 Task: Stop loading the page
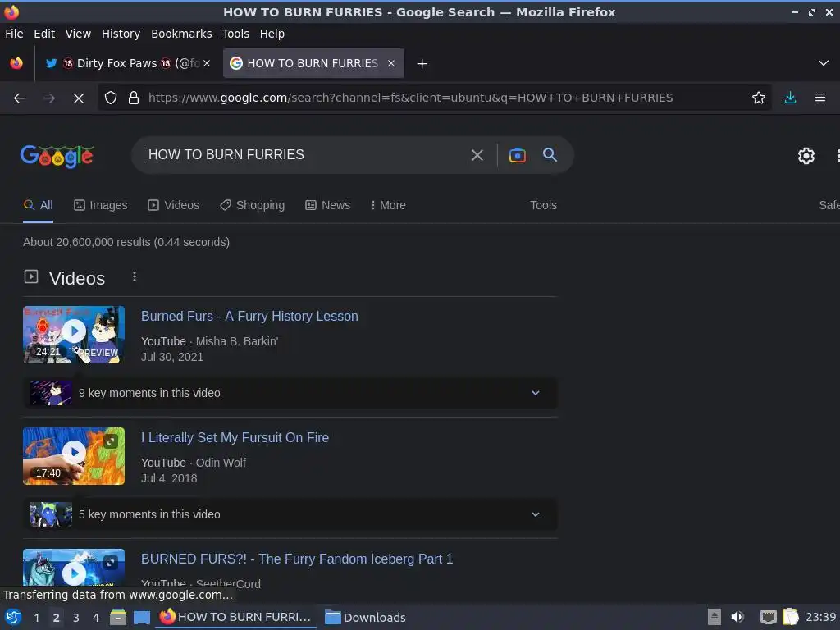78,98
